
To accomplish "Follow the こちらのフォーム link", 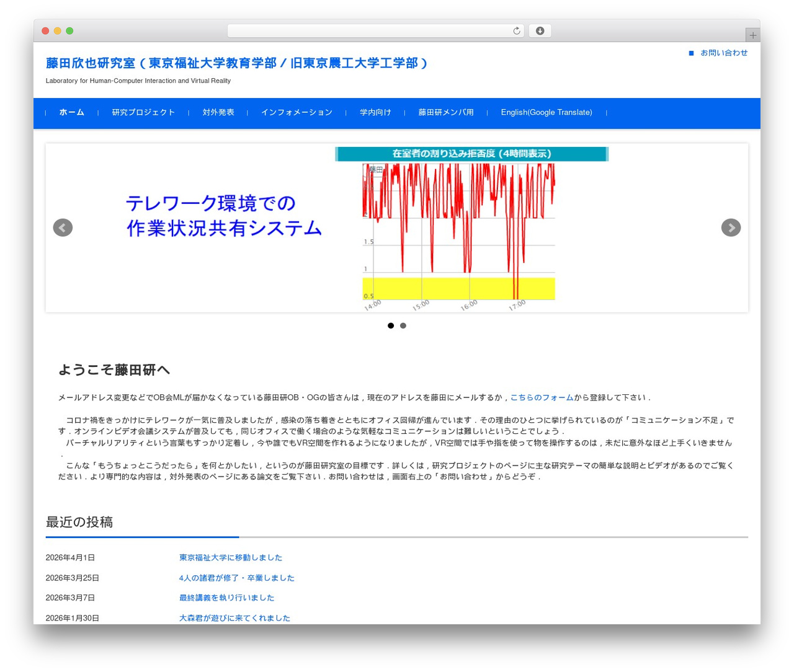I will coord(542,397).
